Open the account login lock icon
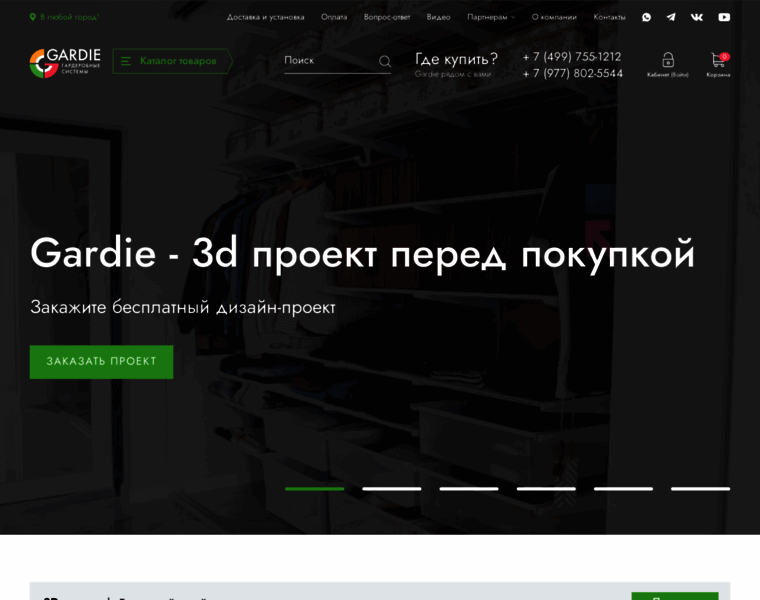760x600 pixels. [668, 60]
